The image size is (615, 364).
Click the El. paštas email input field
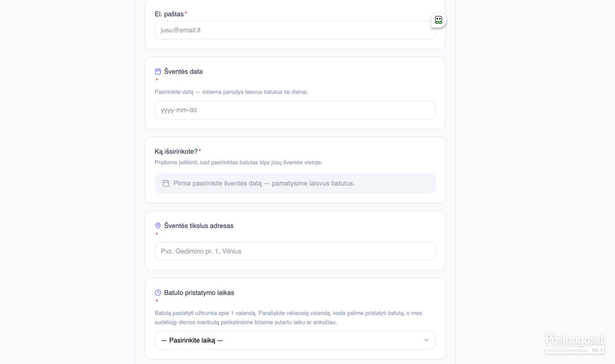[295, 30]
